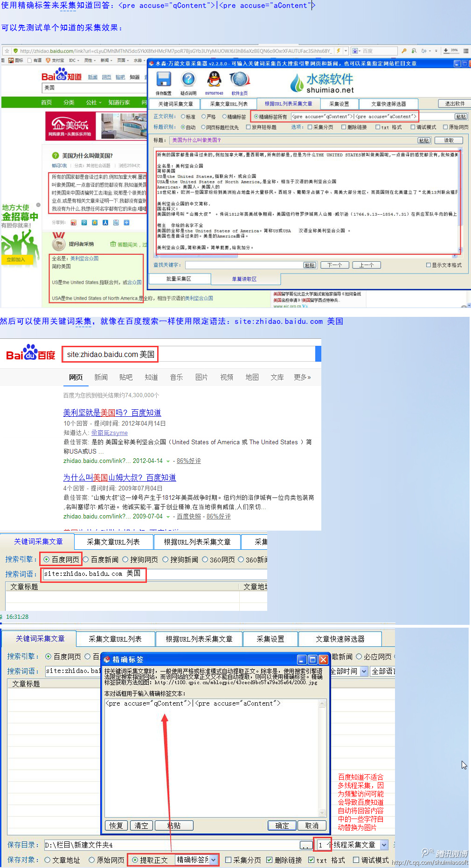Click the Baidu 知道 paw logo
Image resolution: width=471 pixels, height=868 pixels.
[61, 75]
